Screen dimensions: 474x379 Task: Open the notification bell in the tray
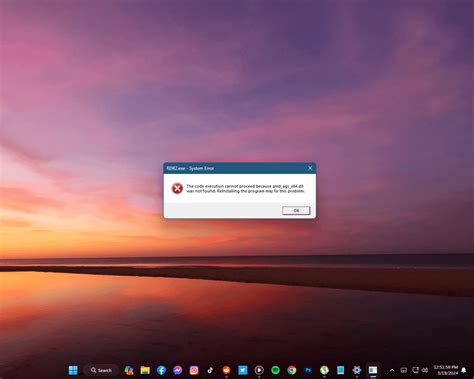click(x=464, y=370)
